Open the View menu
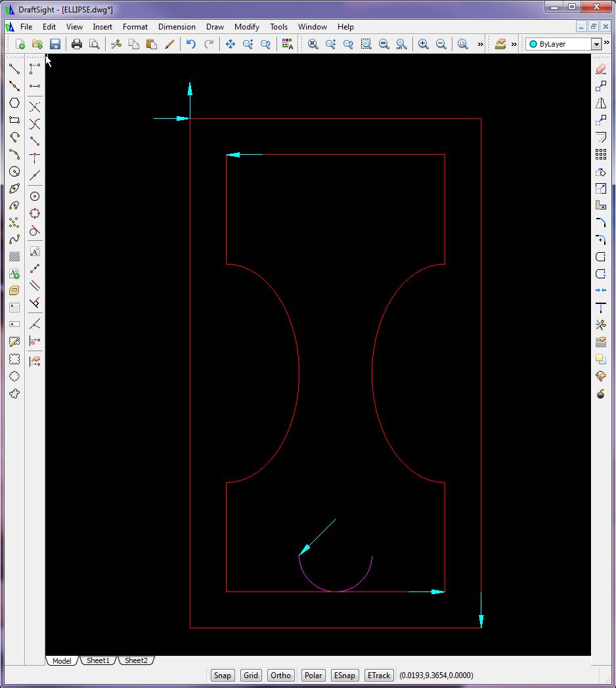 74,27
